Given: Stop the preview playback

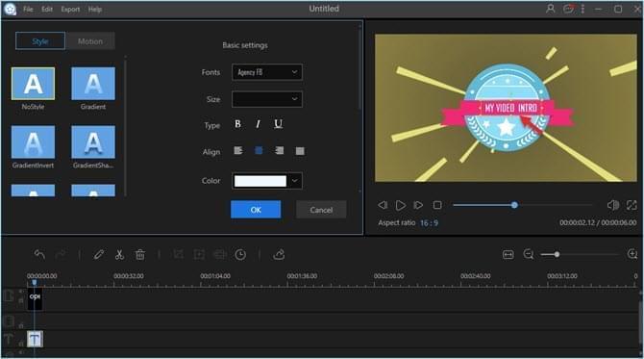Looking at the screenshot, I should (x=437, y=205).
